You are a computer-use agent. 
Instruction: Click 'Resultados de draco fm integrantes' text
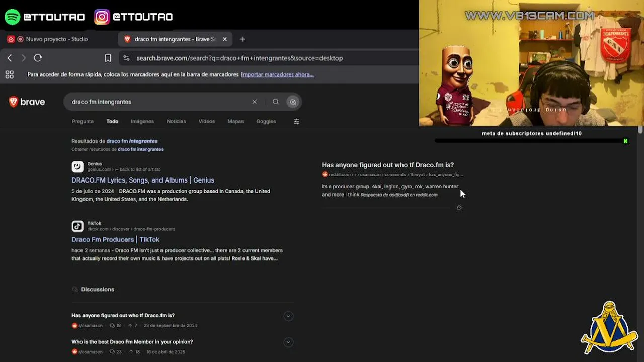click(x=115, y=141)
